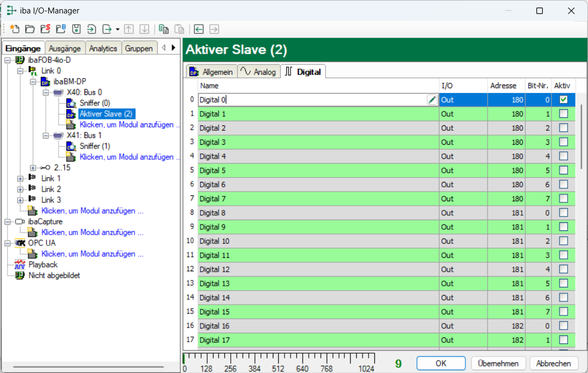Image resolution: width=588 pixels, height=373 pixels.
Task: Uncheck the Aktiv checkbox for Digital 0
Action: pos(563,100)
